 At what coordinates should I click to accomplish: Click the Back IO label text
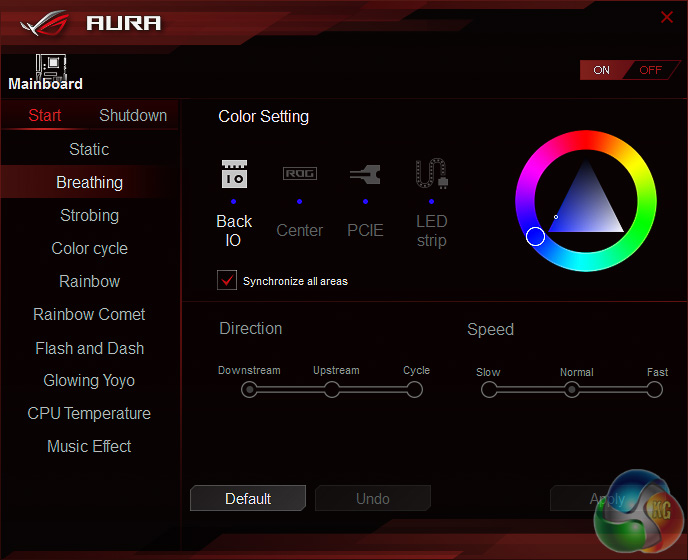coord(234,231)
